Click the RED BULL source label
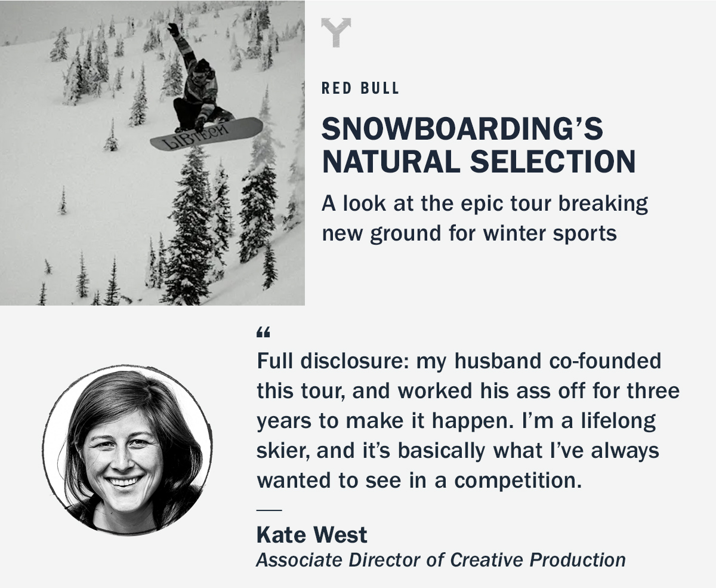 click(360, 89)
